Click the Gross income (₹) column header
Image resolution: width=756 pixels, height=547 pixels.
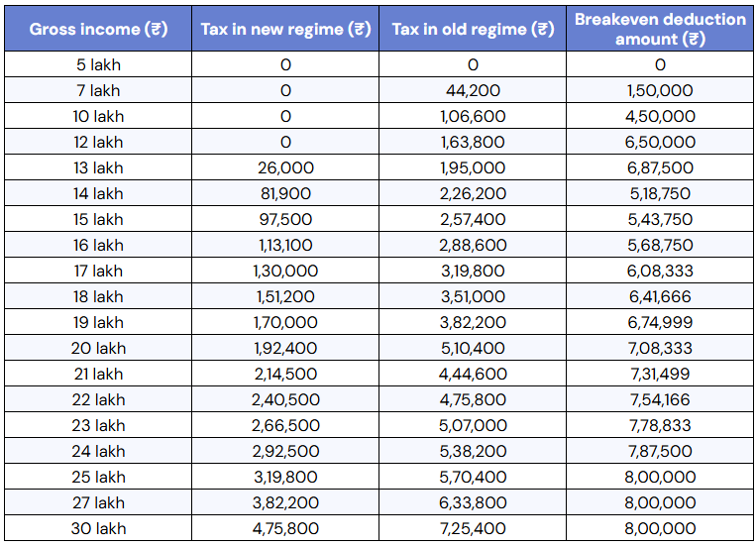pyautogui.click(x=98, y=29)
